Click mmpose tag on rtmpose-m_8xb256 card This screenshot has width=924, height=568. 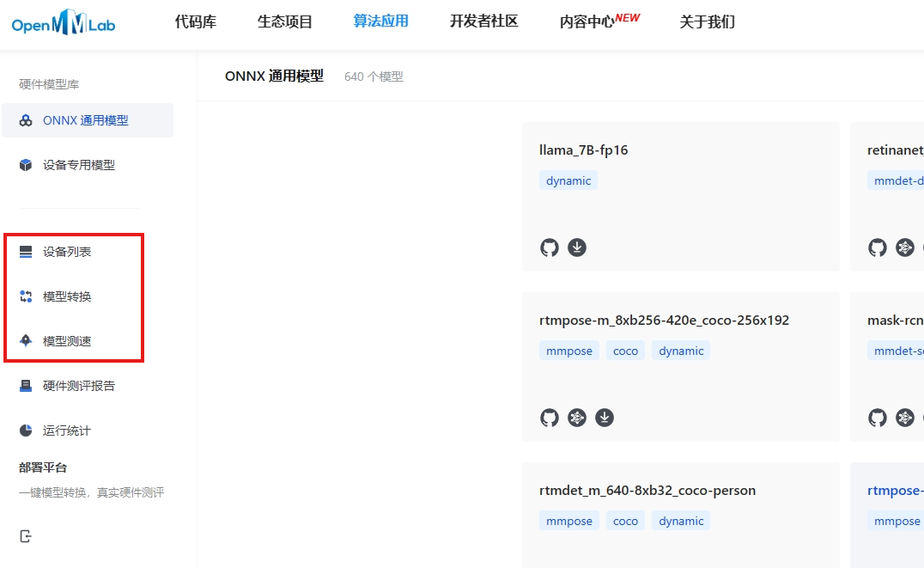569,351
